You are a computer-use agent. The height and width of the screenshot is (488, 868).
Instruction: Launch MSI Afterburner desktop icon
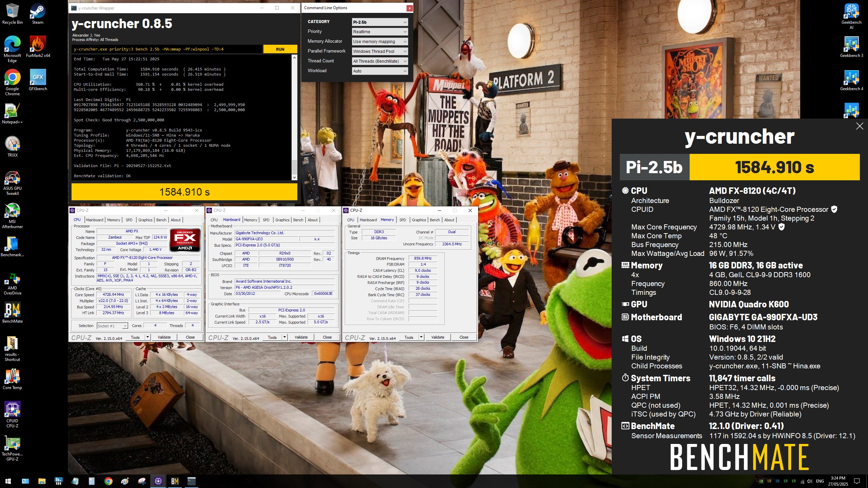pos(13,216)
